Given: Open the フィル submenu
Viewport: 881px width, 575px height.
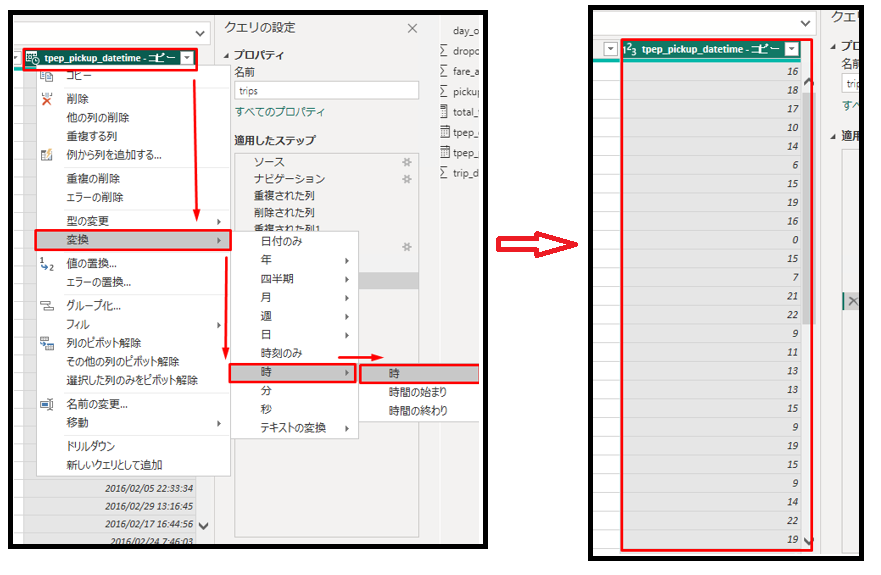Looking at the screenshot, I should coord(133,324).
